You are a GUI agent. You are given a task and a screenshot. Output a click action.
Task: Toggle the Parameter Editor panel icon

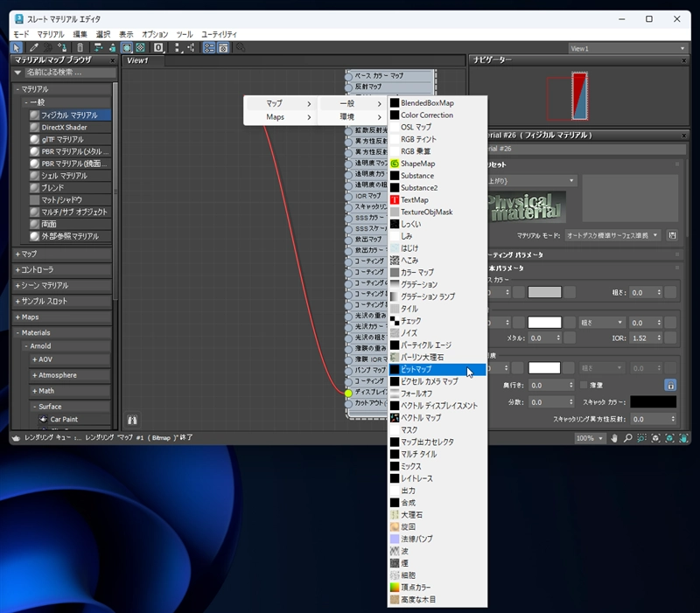pyautogui.click(x=223, y=48)
